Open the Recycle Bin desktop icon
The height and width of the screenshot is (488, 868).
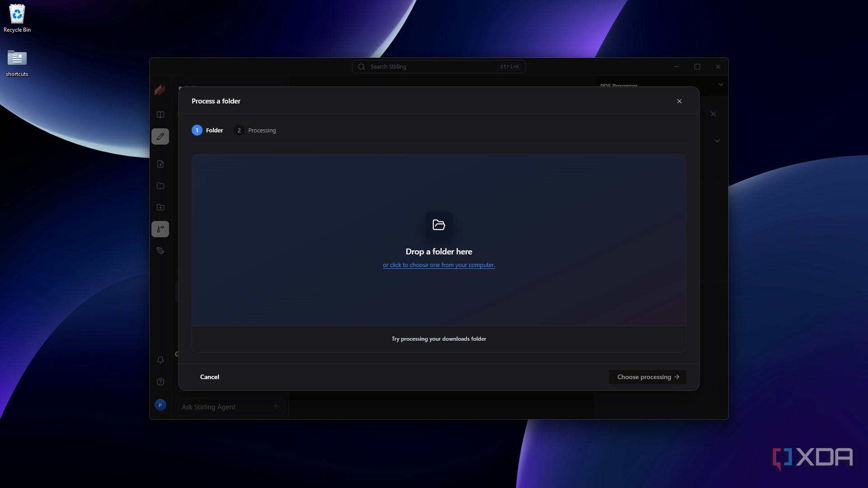pyautogui.click(x=17, y=19)
